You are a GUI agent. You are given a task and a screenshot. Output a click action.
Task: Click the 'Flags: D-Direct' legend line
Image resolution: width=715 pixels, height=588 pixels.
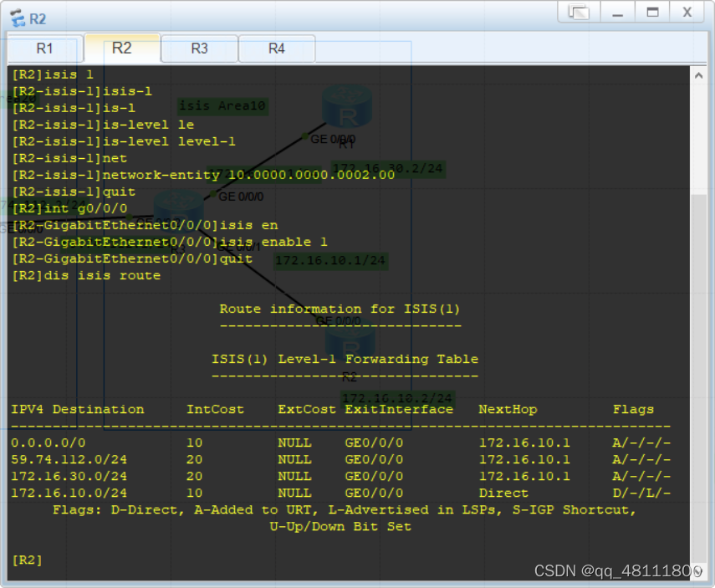point(345,509)
